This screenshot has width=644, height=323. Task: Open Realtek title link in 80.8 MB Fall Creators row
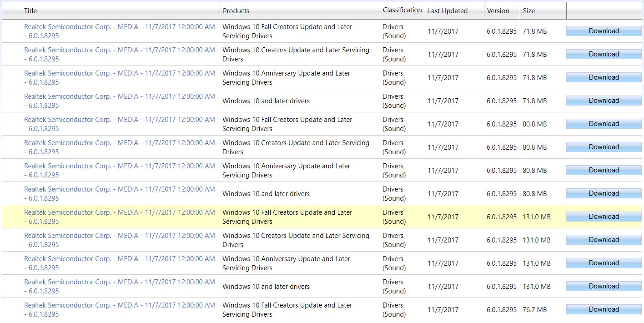tap(120, 124)
